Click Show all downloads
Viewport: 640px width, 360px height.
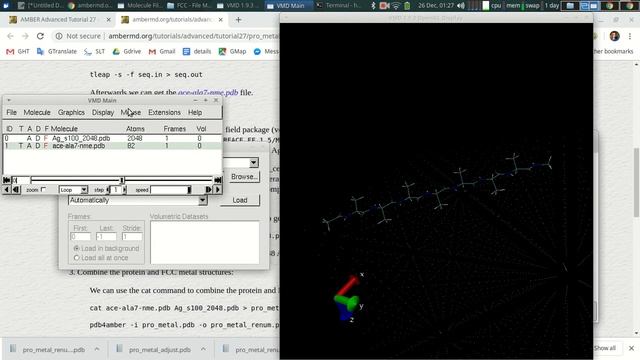coord(604,348)
